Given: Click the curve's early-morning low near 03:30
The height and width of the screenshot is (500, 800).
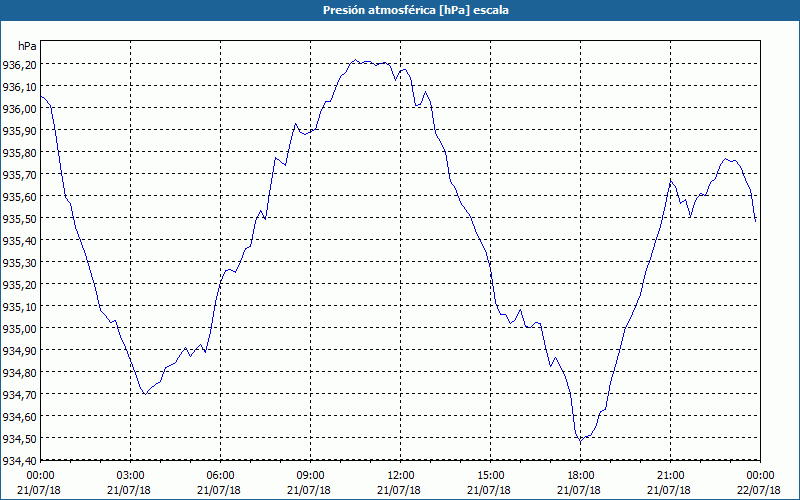Looking at the screenshot, I should (x=146, y=393).
